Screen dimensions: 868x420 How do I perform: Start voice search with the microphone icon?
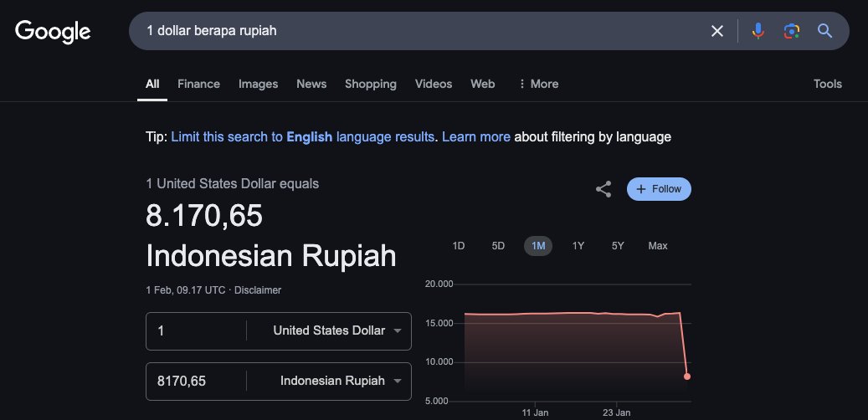pyautogui.click(x=758, y=31)
